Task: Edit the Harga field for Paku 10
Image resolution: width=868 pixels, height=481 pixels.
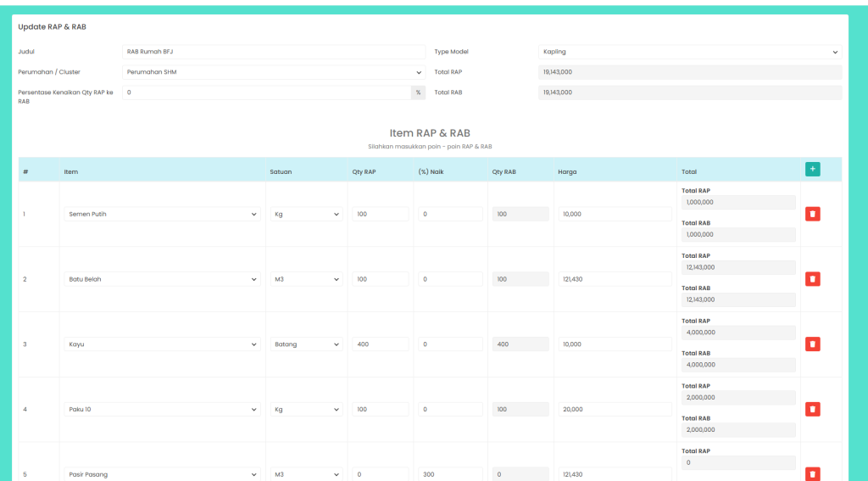Action: point(615,410)
